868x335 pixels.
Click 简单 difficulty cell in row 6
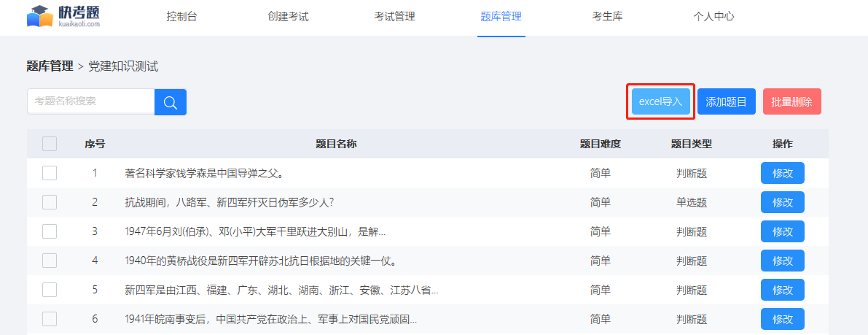[601, 319]
